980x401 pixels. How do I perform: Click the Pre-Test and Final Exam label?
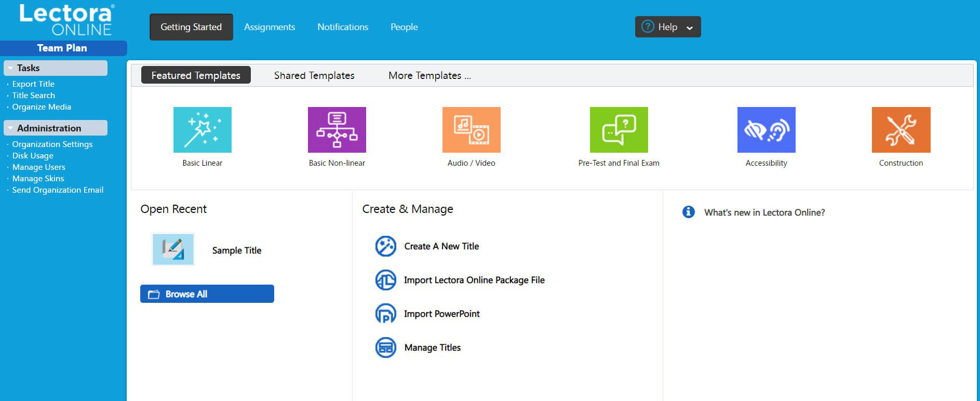coord(619,163)
